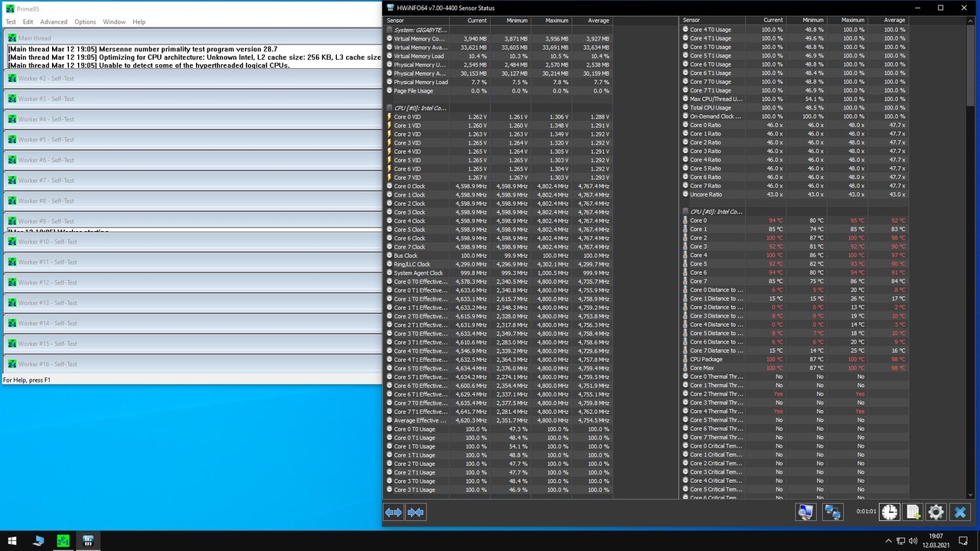Select the Core 2 Thermal Throttling row
The height and width of the screenshot is (551, 980).
[x=794, y=393]
